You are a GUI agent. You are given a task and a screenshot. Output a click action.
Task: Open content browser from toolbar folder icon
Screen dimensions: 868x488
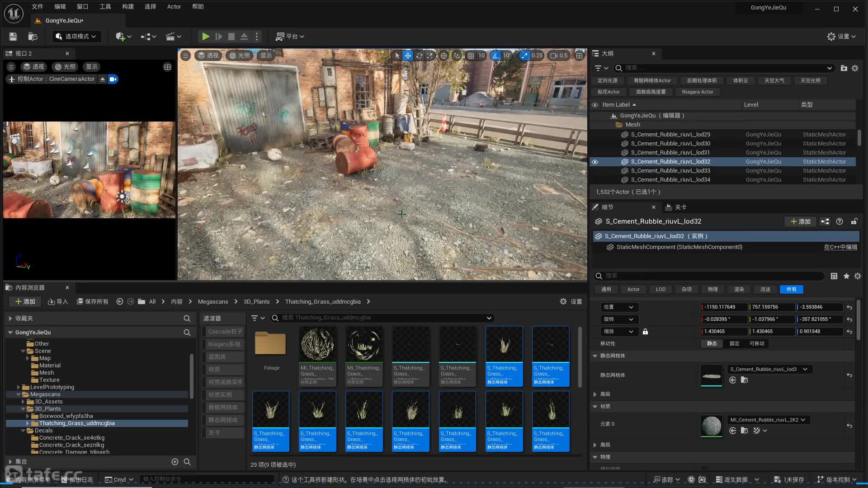coord(33,37)
